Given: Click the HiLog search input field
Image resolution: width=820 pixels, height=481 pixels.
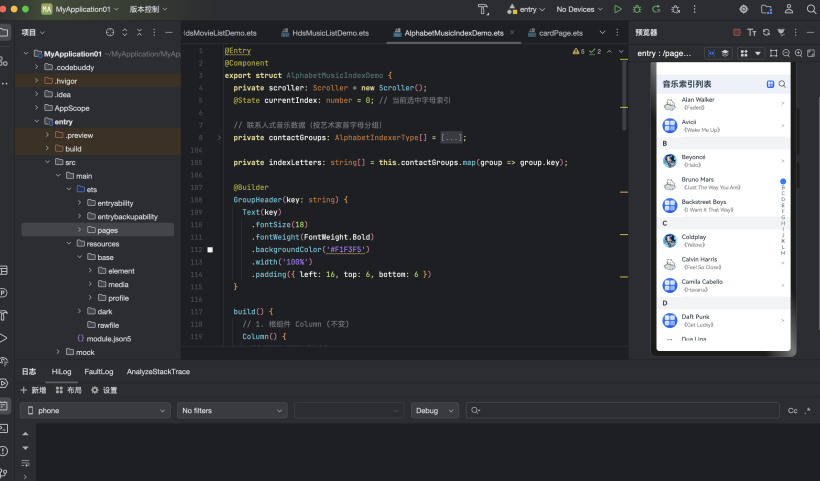Looking at the screenshot, I should 620,411.
